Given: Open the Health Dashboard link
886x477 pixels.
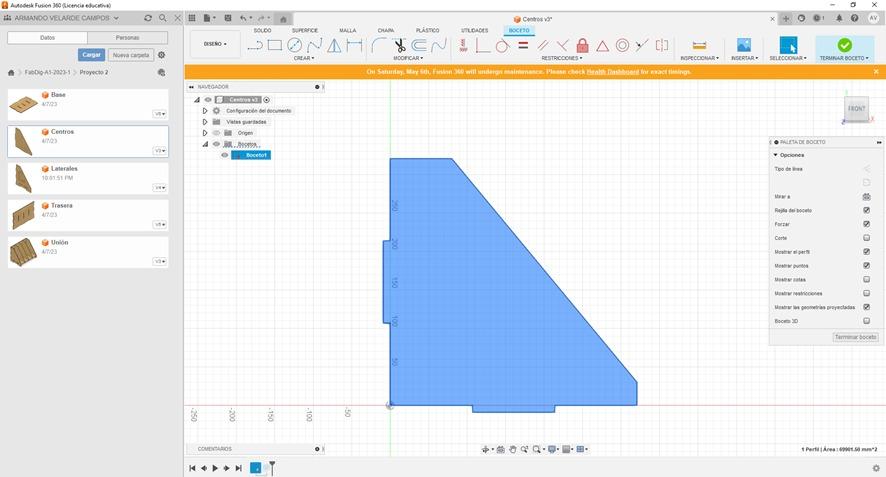Looking at the screenshot, I should 613,72.
